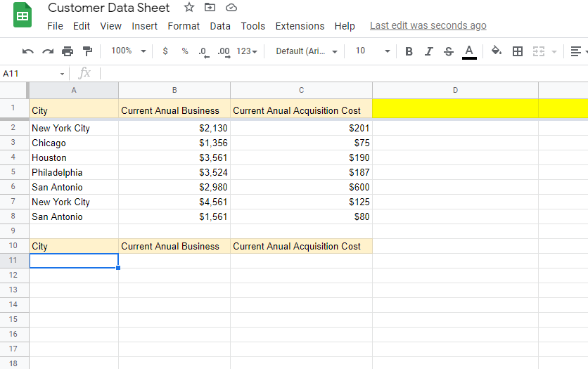Expand the Default (Arial) font dropdown
Viewport: 588px width, 369px height.
coord(307,51)
